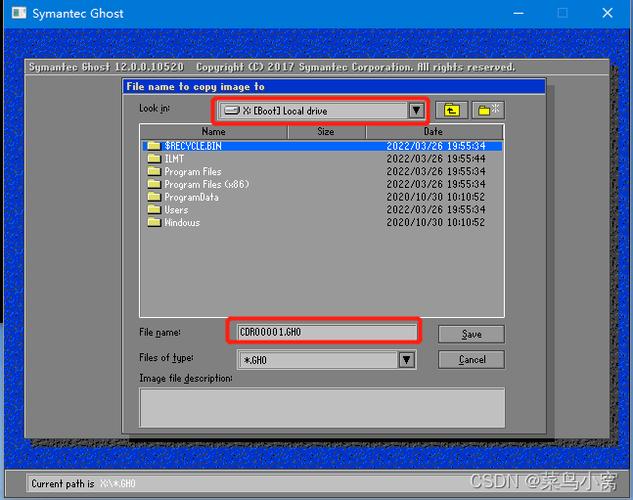Click the Users row date value

[x=436, y=209]
